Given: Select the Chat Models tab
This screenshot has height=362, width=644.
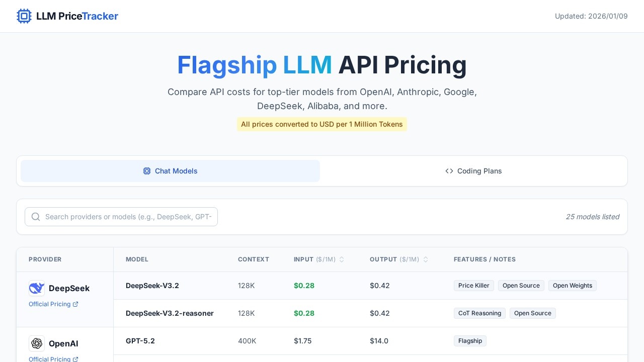Looking at the screenshot, I should point(170,171).
